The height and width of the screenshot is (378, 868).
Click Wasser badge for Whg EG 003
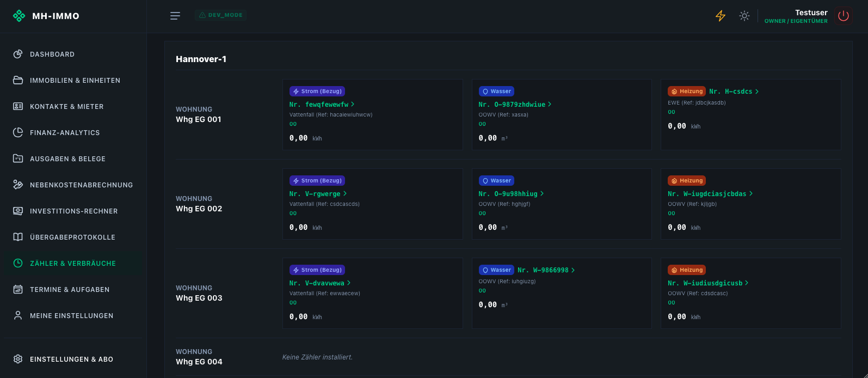496,270
